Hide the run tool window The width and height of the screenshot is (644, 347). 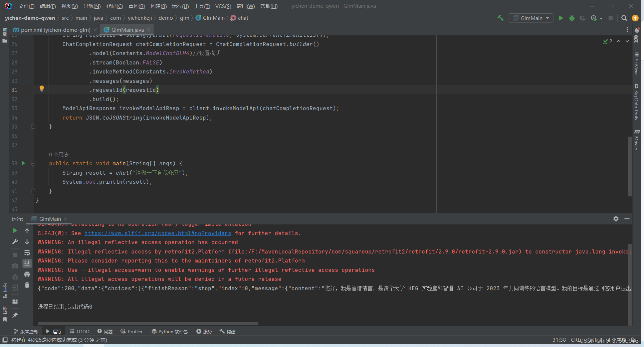pyautogui.click(x=627, y=219)
